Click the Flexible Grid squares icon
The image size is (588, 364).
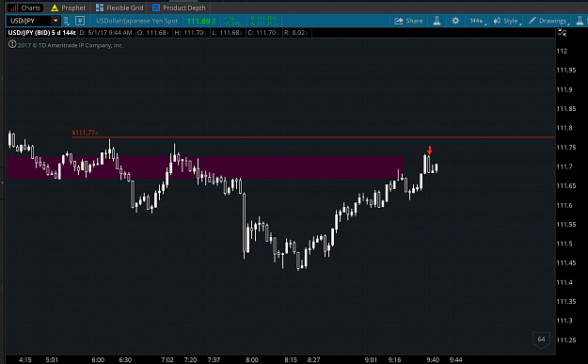[x=100, y=8]
